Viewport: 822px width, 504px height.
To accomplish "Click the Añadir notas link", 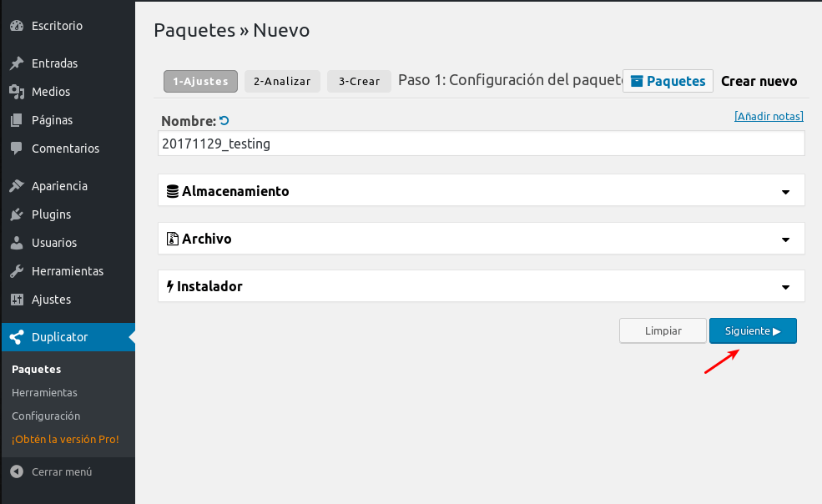I will click(x=768, y=117).
